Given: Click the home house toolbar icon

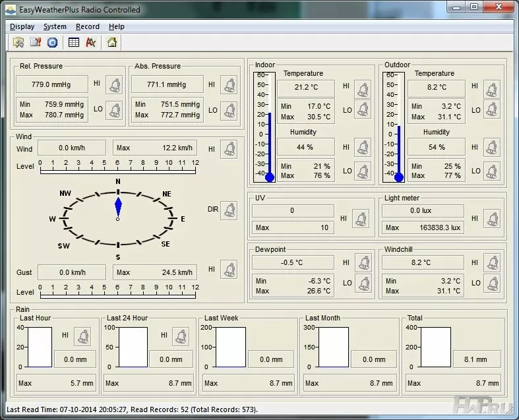Looking at the screenshot, I should [112, 42].
